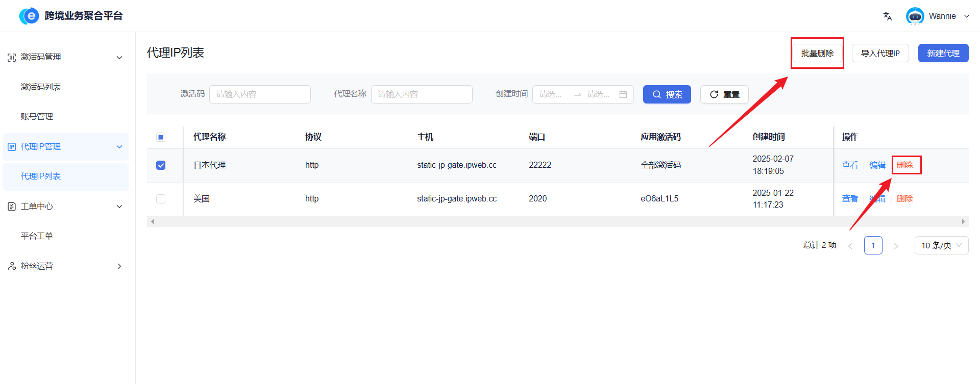Focus the 代理名称 search input field

(421, 94)
